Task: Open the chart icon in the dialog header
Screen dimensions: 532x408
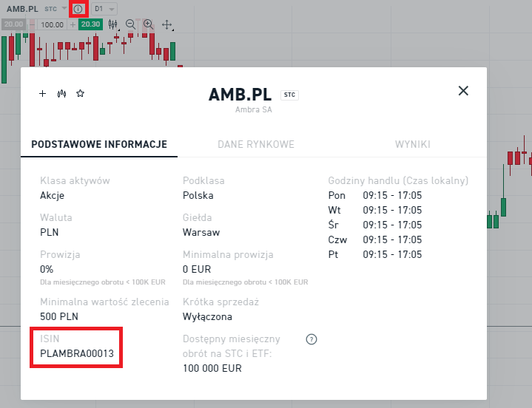Action: click(62, 94)
